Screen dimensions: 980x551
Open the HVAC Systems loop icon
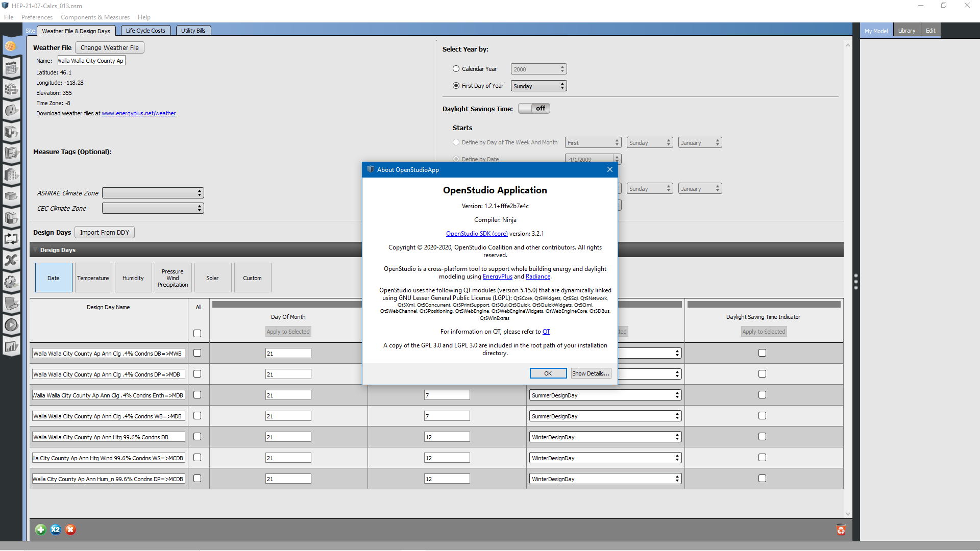click(x=11, y=239)
